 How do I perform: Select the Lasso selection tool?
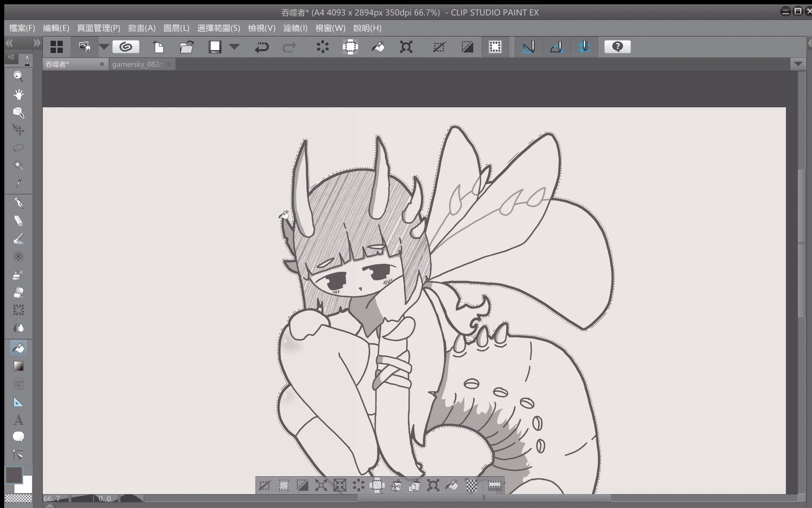pyautogui.click(x=18, y=147)
